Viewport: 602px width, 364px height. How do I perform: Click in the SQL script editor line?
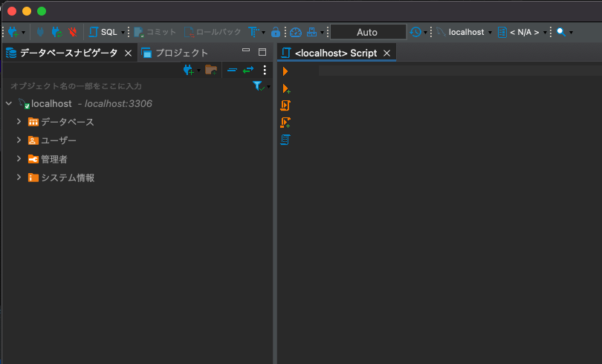[x=460, y=71]
